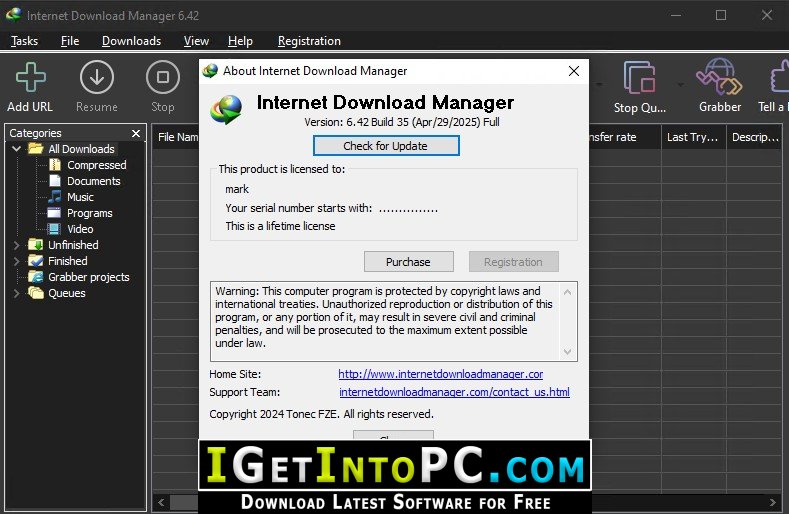Click the Grabber projects icon
This screenshot has width=789, height=514.
36,277
